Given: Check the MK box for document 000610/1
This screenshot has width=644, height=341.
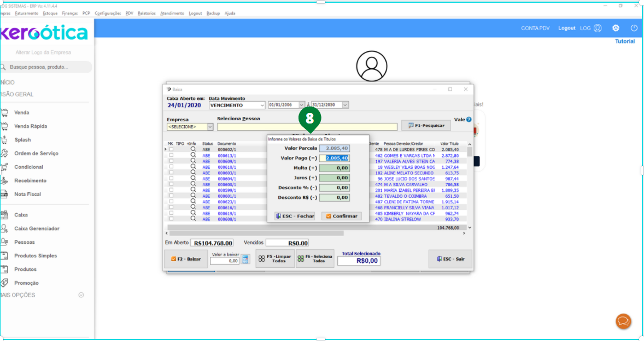Looking at the screenshot, I should tap(171, 167).
